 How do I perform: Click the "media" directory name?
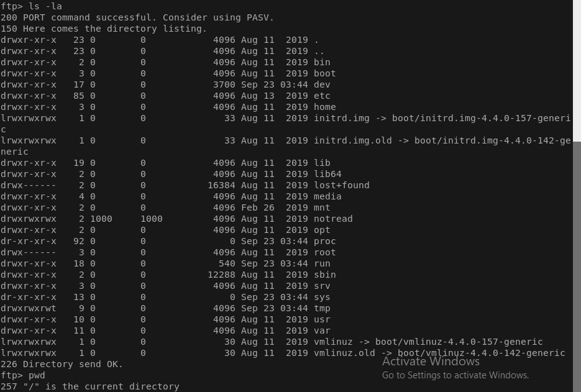[327, 196]
